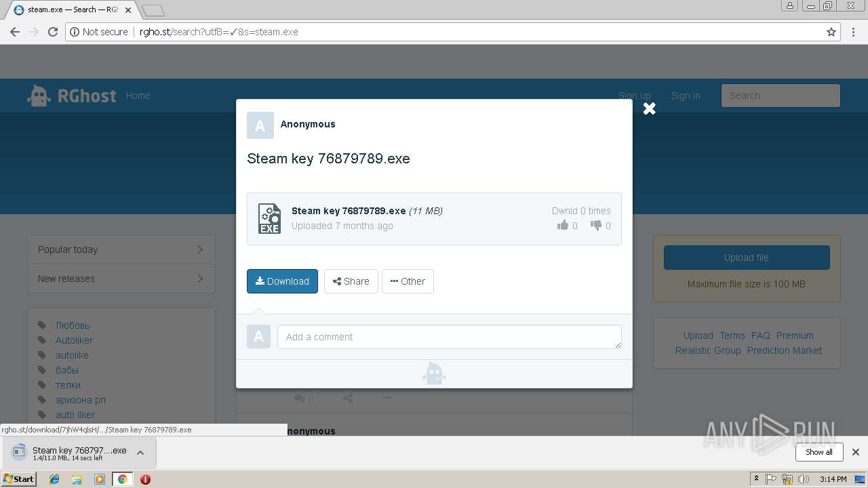Open the Realistic Group link
This screenshot has width=868, height=488.
708,350
